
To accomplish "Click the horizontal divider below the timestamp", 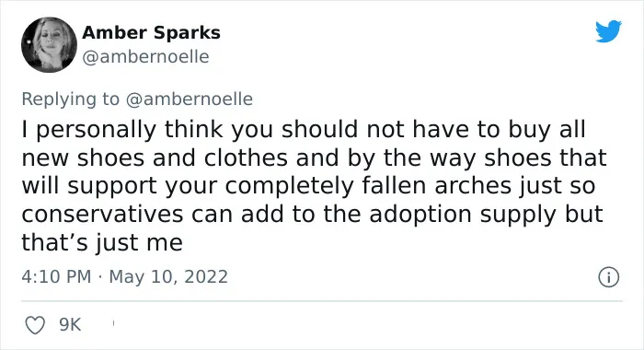I will click(x=322, y=301).
